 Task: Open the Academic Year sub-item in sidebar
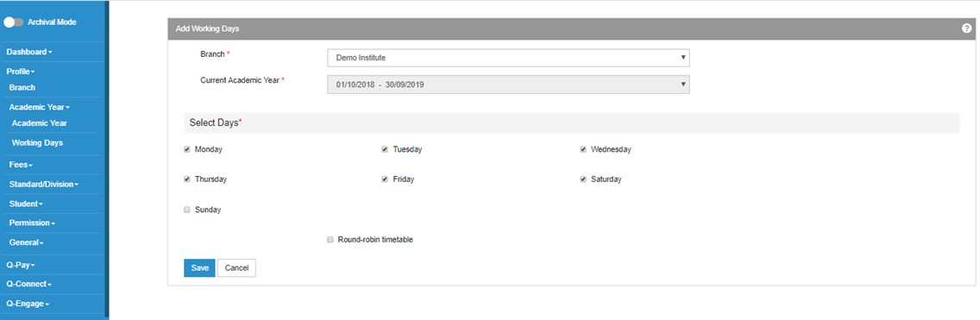[40, 123]
